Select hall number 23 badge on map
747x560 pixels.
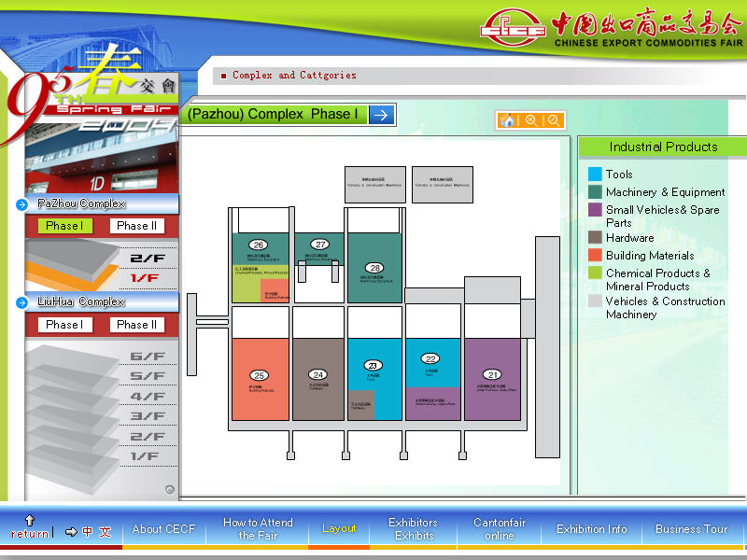pyautogui.click(x=373, y=365)
